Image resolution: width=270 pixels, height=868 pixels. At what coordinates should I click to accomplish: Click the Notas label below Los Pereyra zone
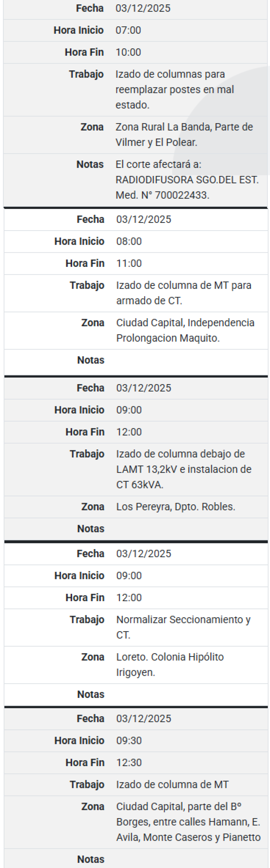pos(90,529)
